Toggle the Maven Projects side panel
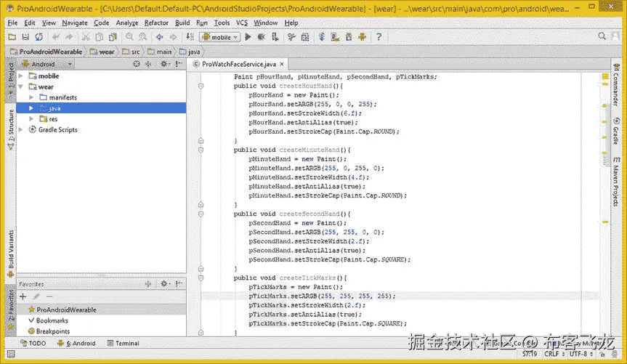The height and width of the screenshot is (364, 627). (616, 182)
